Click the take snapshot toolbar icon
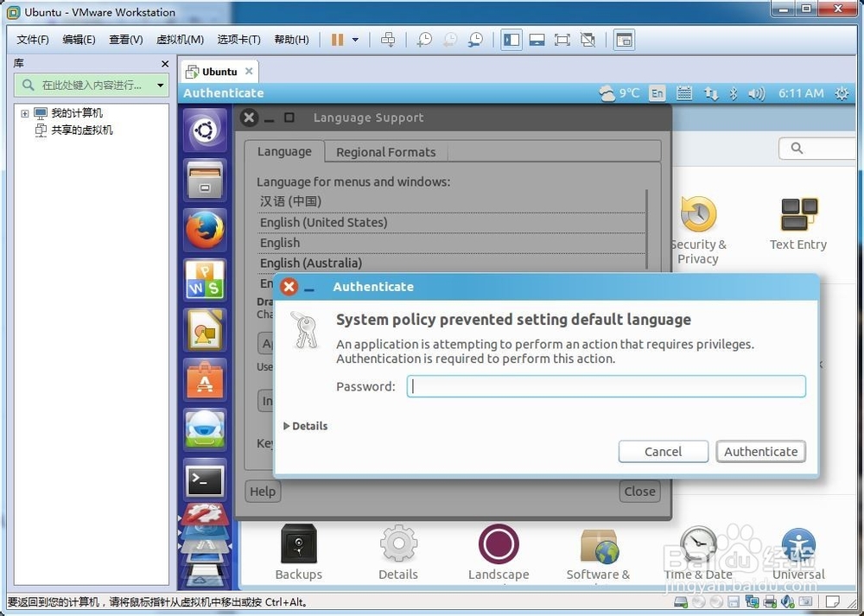 click(424, 40)
